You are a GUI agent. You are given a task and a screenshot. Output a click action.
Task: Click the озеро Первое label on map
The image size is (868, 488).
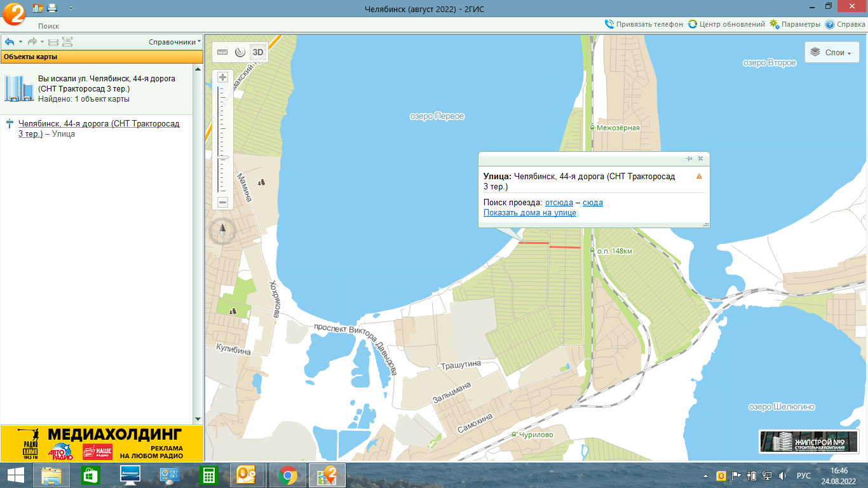point(437,116)
